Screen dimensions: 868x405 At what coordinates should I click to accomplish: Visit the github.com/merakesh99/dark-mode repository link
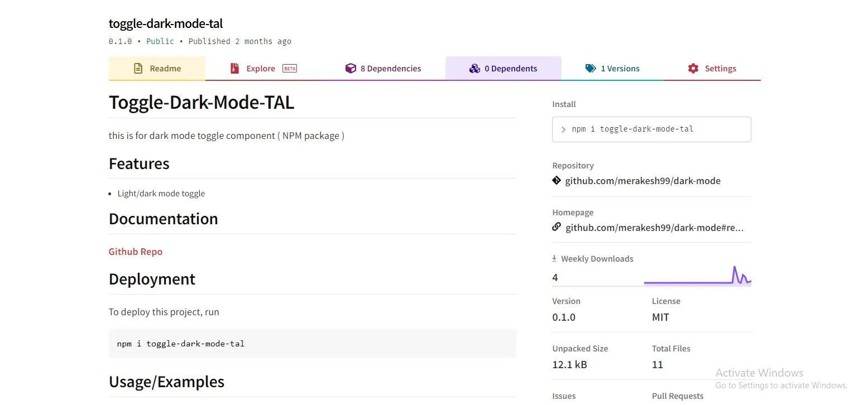[x=644, y=180]
